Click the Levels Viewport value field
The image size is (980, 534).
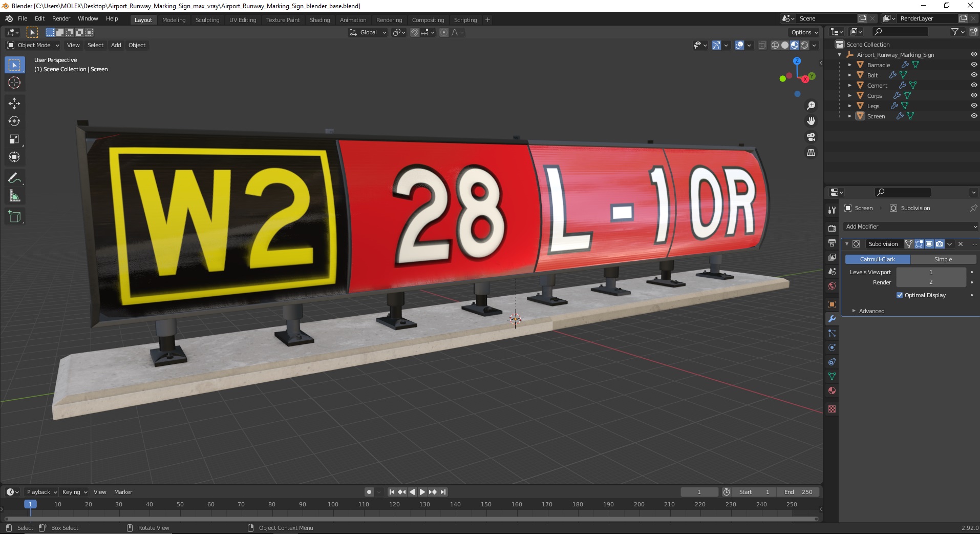pos(931,272)
